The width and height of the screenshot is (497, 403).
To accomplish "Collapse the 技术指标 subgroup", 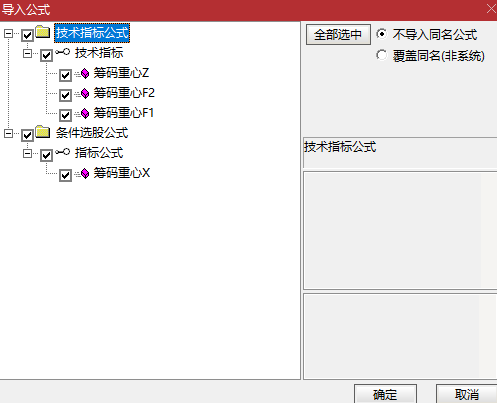I will tap(27, 53).
